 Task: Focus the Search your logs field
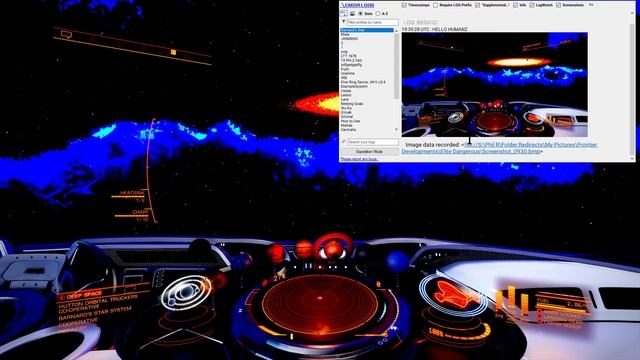pyautogui.click(x=372, y=142)
